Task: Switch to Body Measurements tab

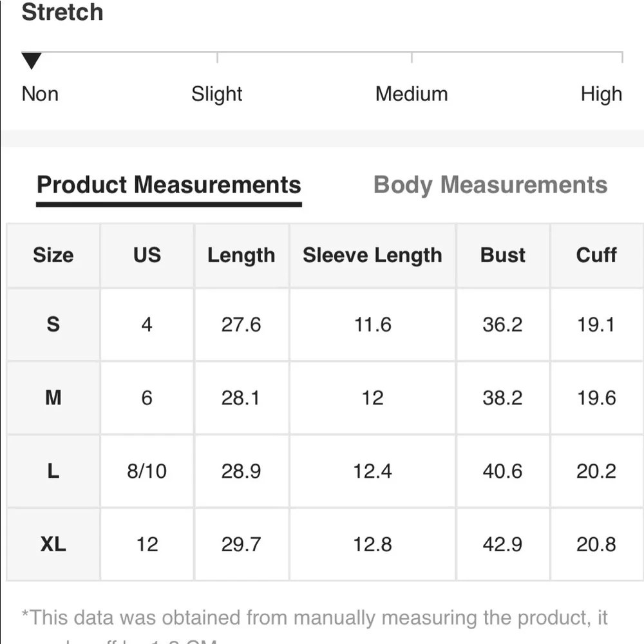Action: (490, 185)
